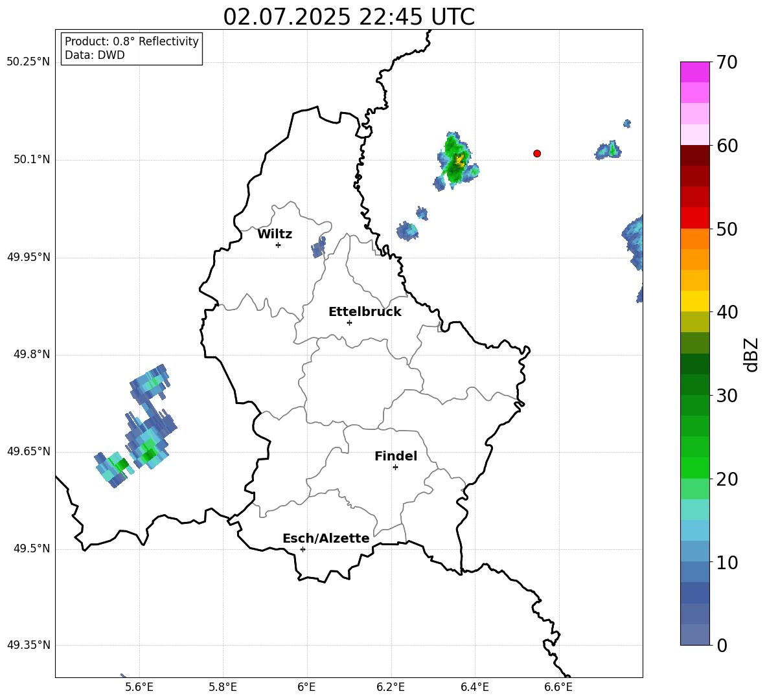The width and height of the screenshot is (767, 700).
Task: Click the 6°E longitude label
Action: point(306,687)
